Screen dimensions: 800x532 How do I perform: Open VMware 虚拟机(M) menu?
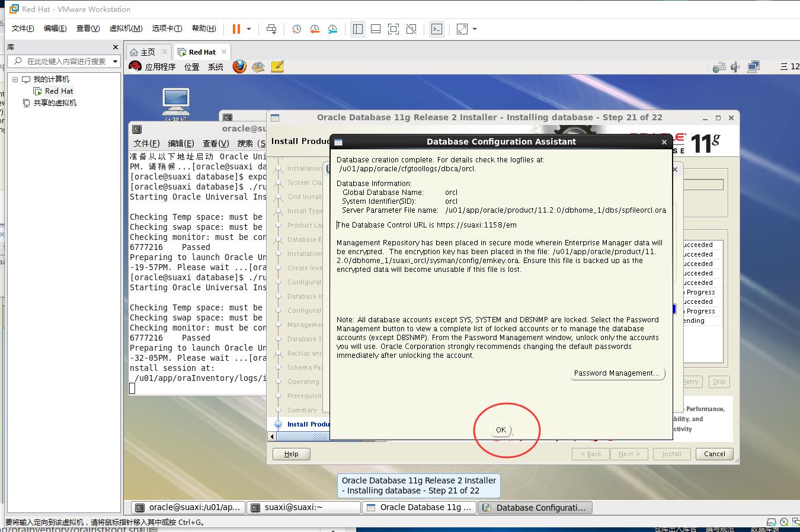coord(126,28)
